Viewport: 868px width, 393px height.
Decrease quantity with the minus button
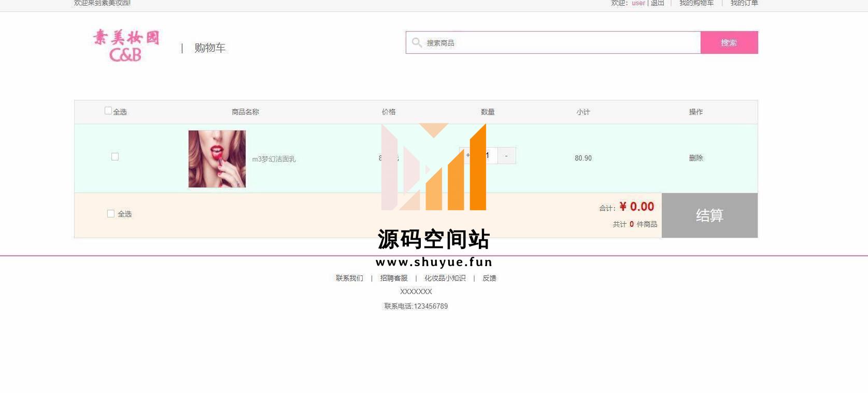pos(506,155)
